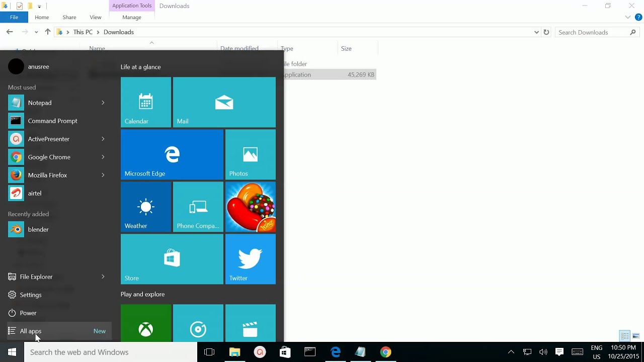Open Quick Access Toolbar customize dropdown
The image size is (644, 362).
click(x=39, y=7)
